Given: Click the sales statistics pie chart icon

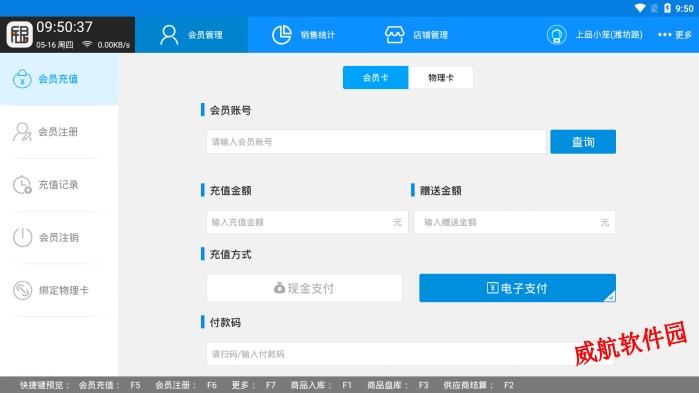Looking at the screenshot, I should pyautogui.click(x=282, y=35).
